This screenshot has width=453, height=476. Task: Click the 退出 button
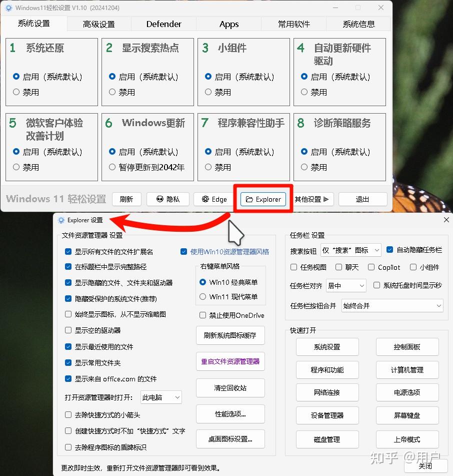pyautogui.click(x=362, y=199)
